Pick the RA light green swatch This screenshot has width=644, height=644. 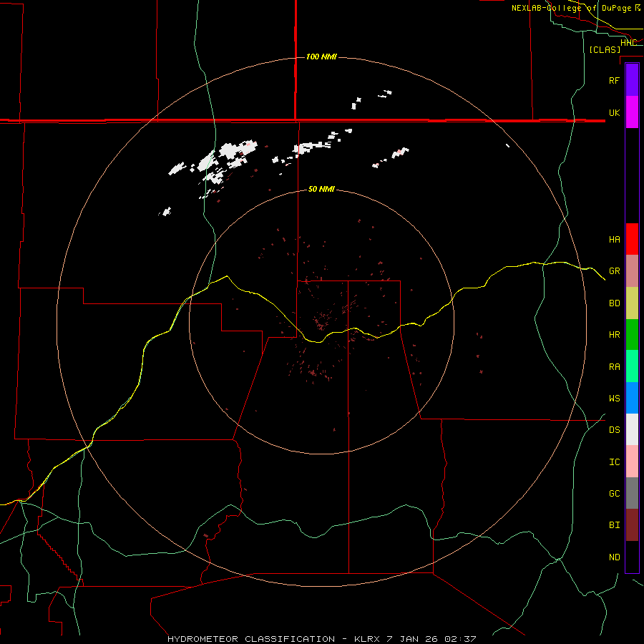click(x=632, y=366)
